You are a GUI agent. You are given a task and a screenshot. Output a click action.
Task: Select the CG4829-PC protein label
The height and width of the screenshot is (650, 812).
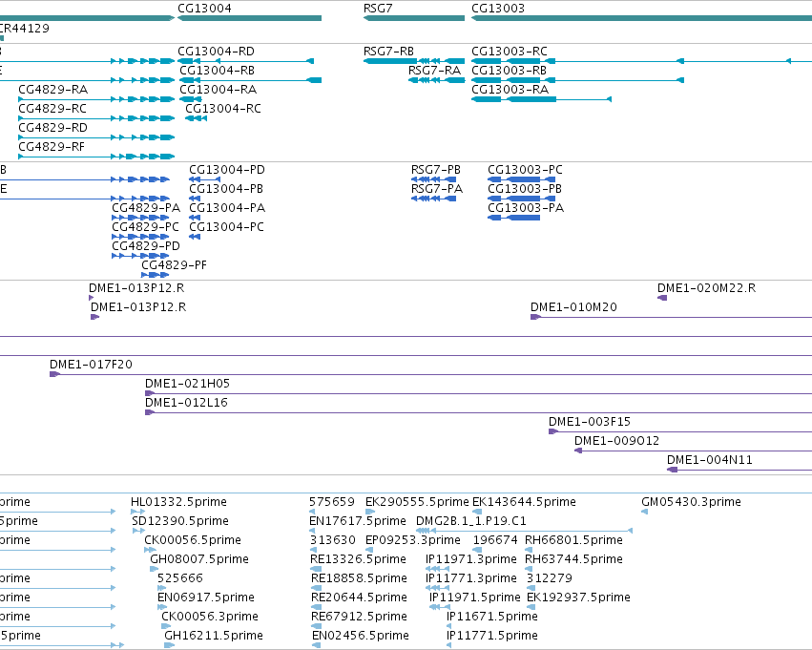(x=146, y=227)
